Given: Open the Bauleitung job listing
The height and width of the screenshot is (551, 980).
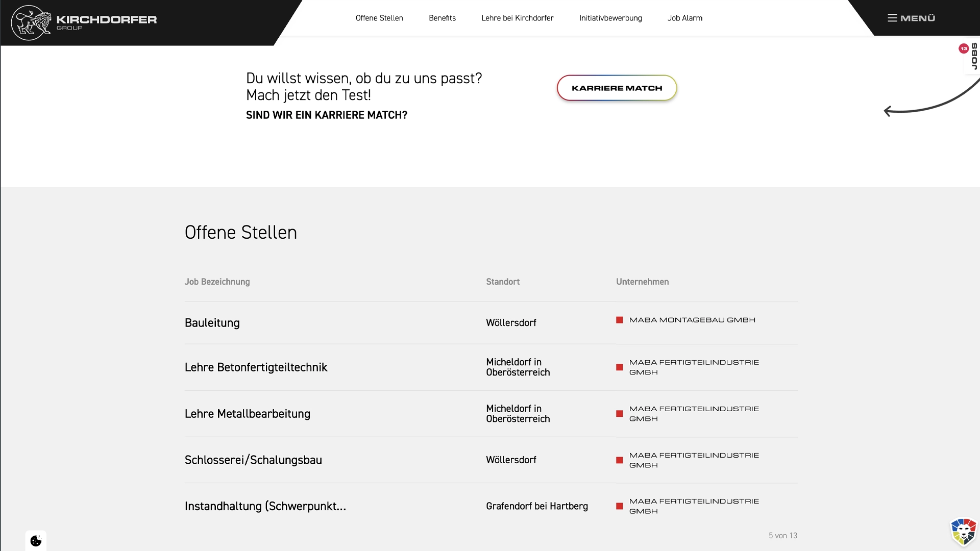Looking at the screenshot, I should [x=212, y=322].
